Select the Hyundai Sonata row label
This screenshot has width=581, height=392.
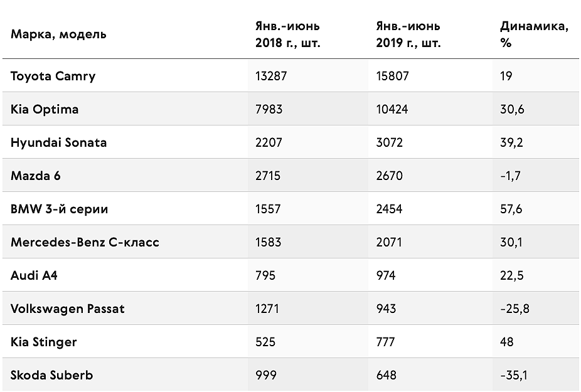(x=58, y=142)
